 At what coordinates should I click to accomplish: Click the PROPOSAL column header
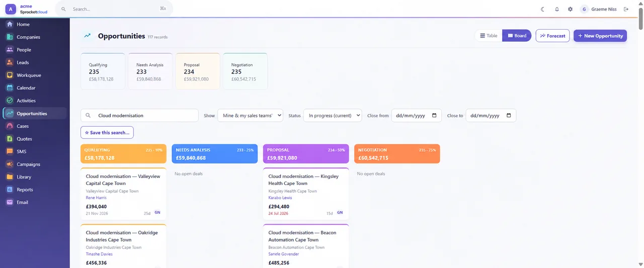(x=306, y=154)
